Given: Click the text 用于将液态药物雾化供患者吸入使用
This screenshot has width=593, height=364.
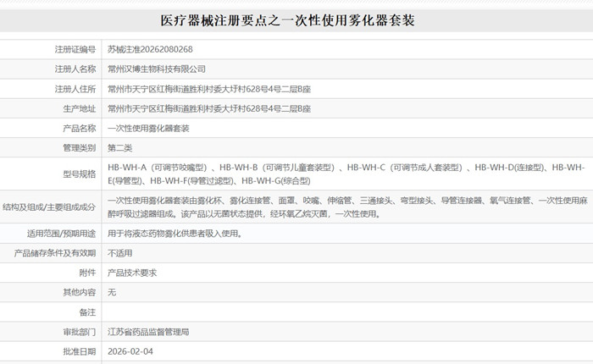Looking at the screenshot, I should coord(175,234).
